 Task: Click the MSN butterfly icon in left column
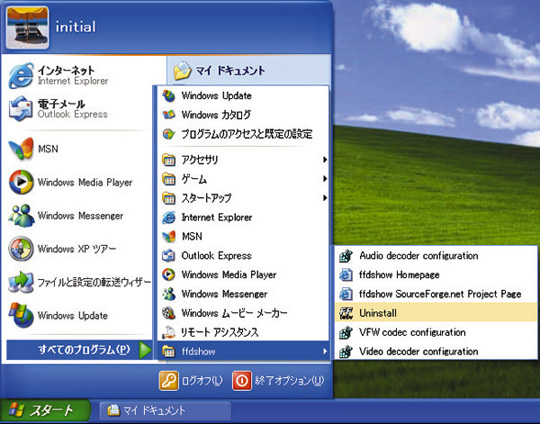(21, 149)
